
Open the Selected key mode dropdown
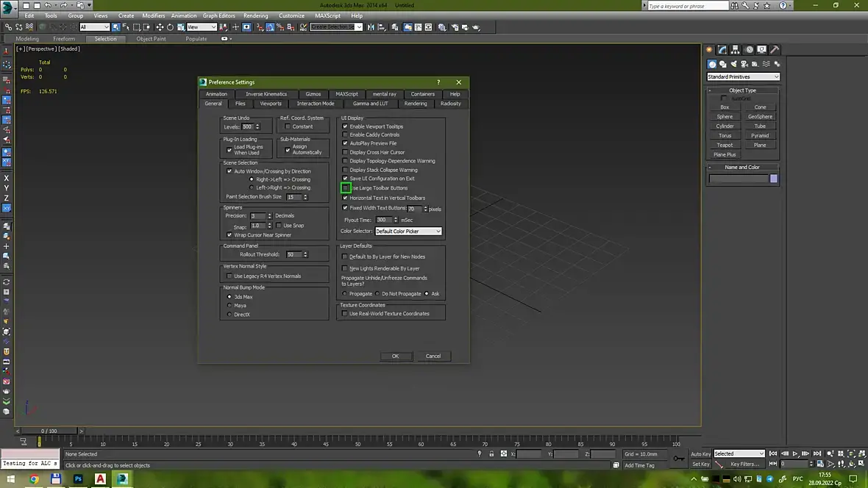point(739,453)
